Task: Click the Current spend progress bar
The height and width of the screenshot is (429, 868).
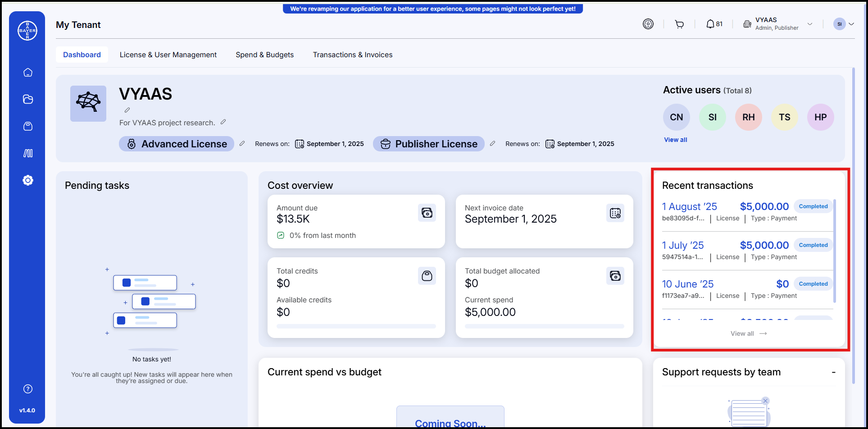Action: [x=545, y=326]
